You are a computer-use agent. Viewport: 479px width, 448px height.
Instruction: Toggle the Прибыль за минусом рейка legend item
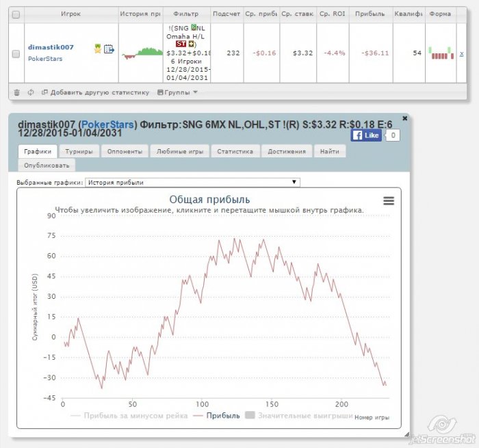click(x=129, y=416)
